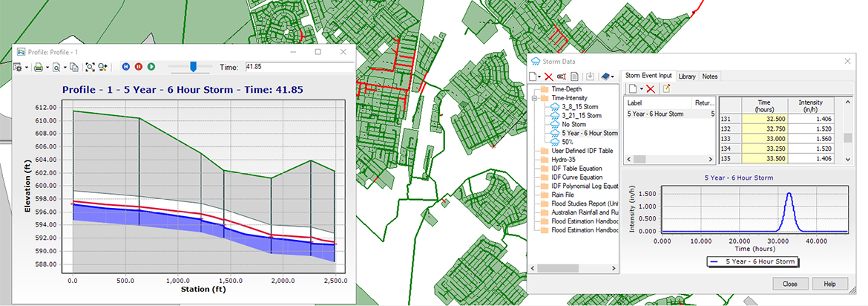Click the Zoom Extents icon in profile toolbar

[90, 67]
